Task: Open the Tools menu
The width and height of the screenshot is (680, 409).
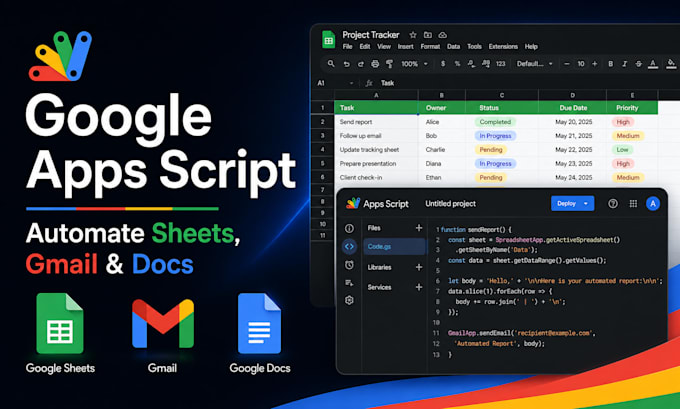Action: tap(474, 46)
